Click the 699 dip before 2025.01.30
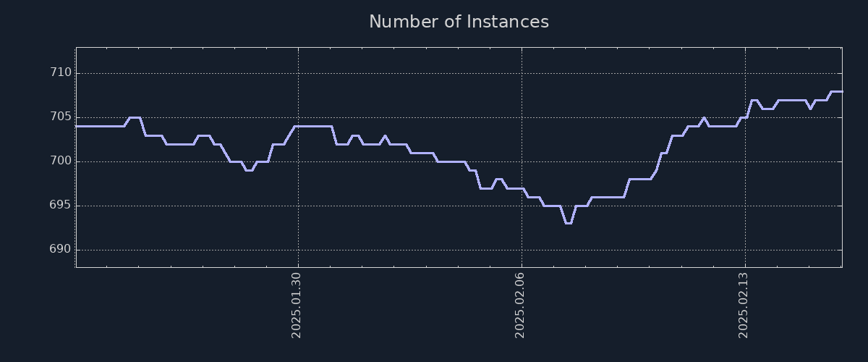 249,170
